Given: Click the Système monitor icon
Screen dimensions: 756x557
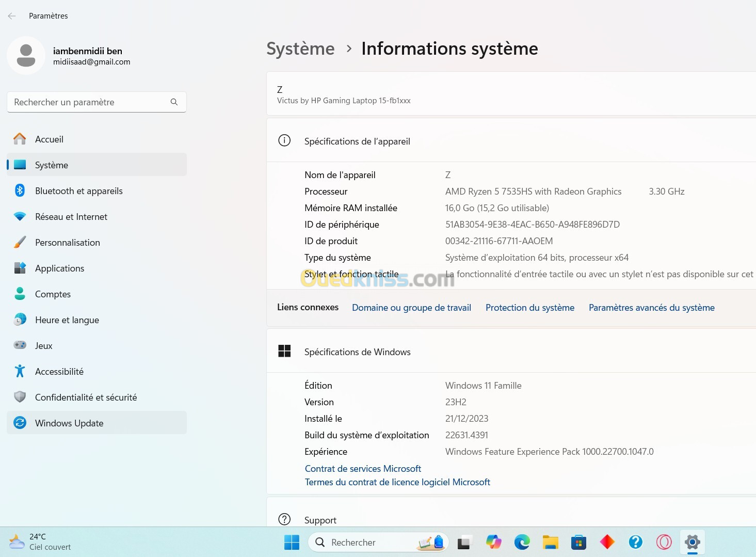Looking at the screenshot, I should (20, 165).
